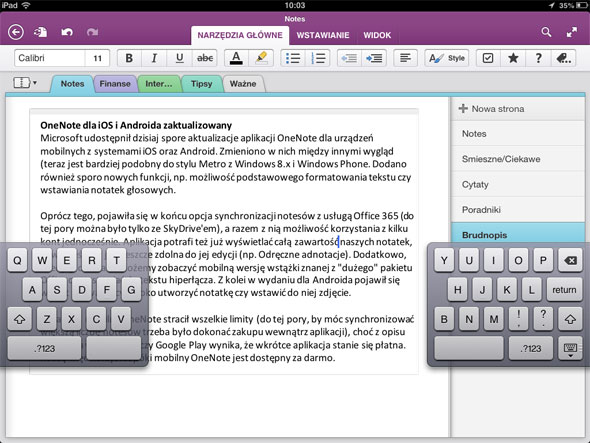Image resolution: width=590 pixels, height=443 pixels.
Task: Open the Brudnopis page
Action: [518, 233]
